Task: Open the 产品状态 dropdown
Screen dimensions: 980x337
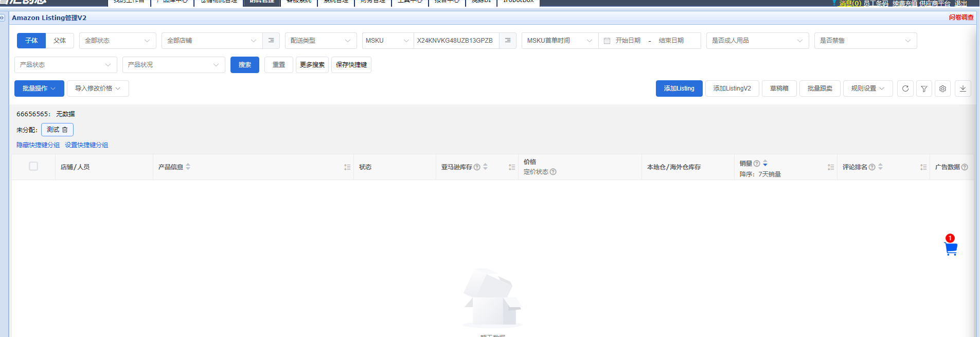Action: [x=66, y=65]
